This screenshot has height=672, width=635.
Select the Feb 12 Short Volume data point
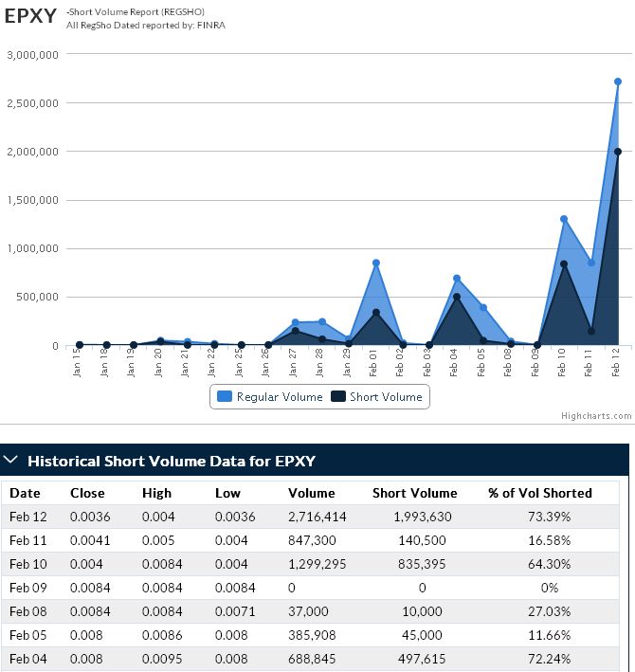coord(618,152)
